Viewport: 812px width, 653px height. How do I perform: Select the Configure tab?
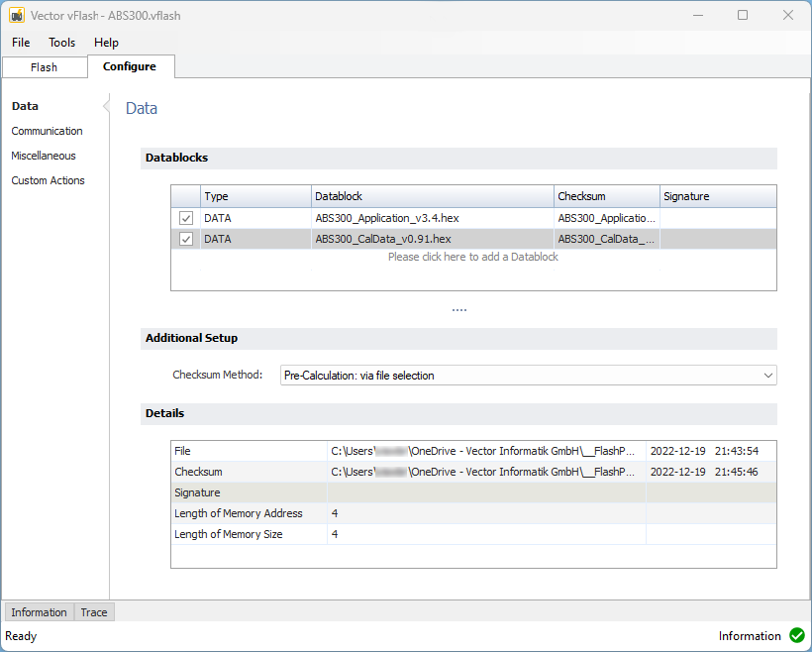[x=131, y=66]
